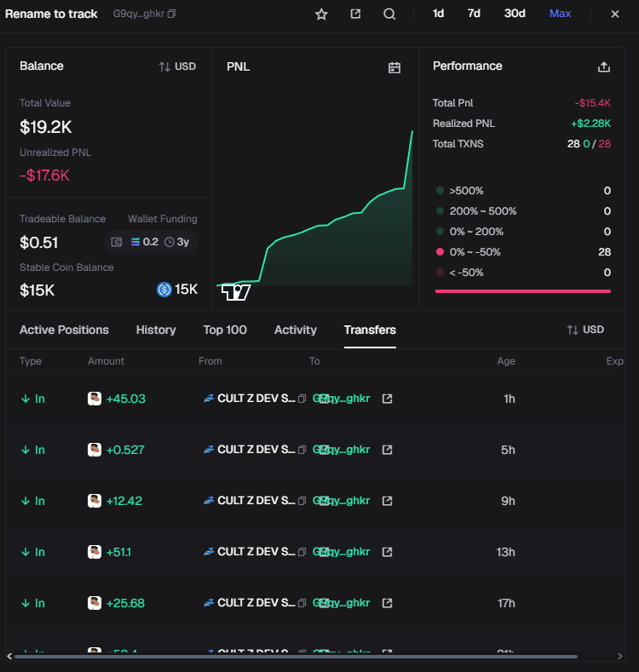Open CULT Z DEV sender in 5h row
This screenshot has height=672, width=639.
click(256, 450)
